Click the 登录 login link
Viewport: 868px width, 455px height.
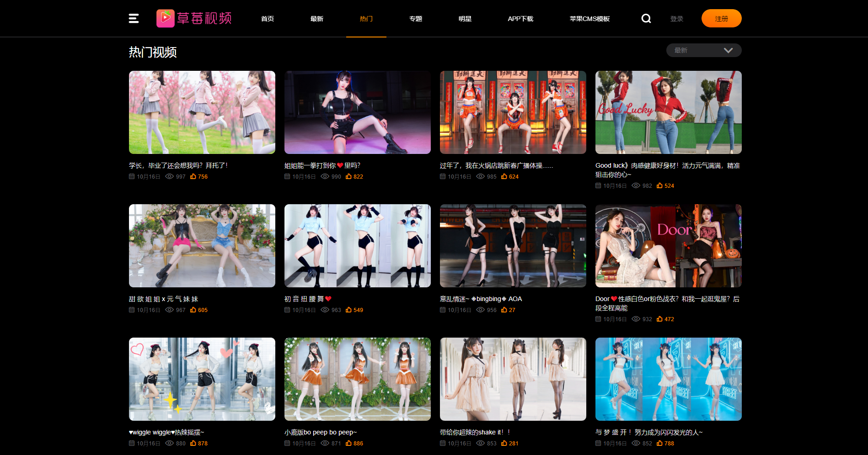click(x=676, y=19)
